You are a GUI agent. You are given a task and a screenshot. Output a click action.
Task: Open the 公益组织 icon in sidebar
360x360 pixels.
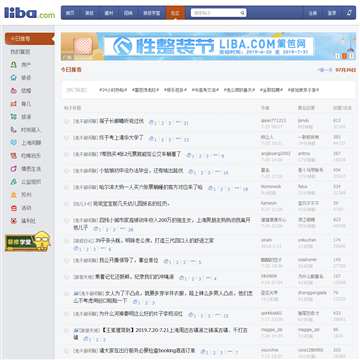point(14,182)
